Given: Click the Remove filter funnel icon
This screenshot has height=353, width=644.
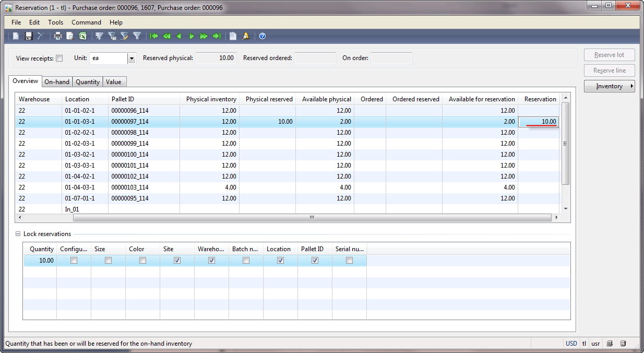Looking at the screenshot, I should (137, 36).
